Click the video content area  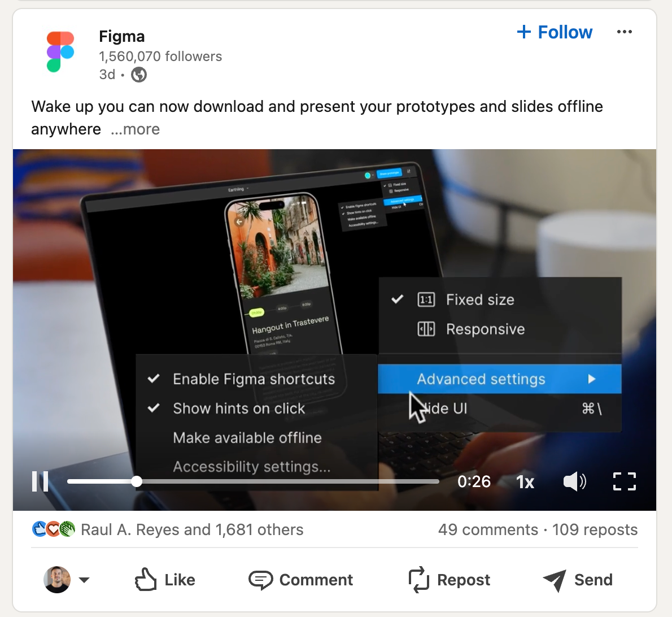(334, 330)
